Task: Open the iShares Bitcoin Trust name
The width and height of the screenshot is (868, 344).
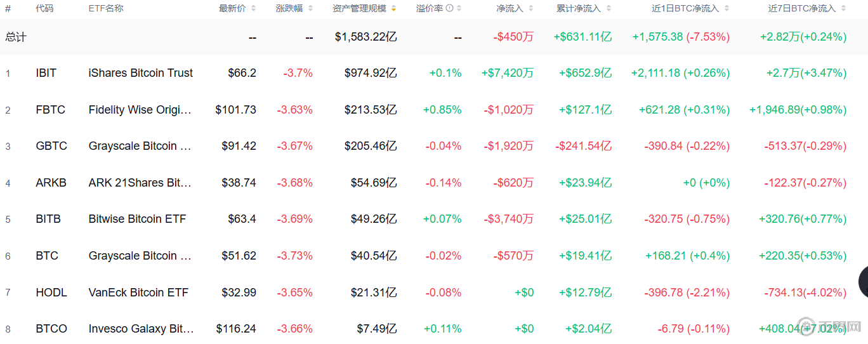Action: 141,73
